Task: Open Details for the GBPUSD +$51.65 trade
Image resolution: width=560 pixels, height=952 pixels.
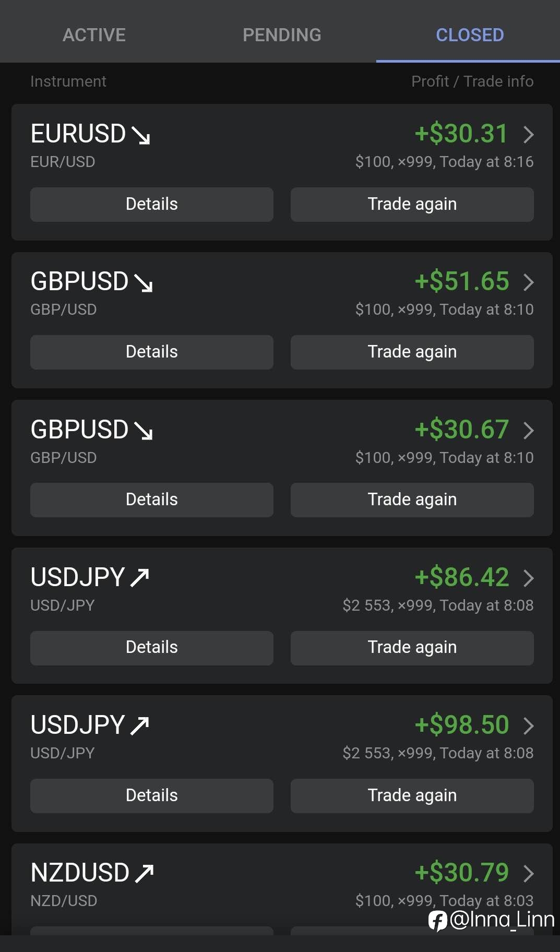Action: click(151, 352)
